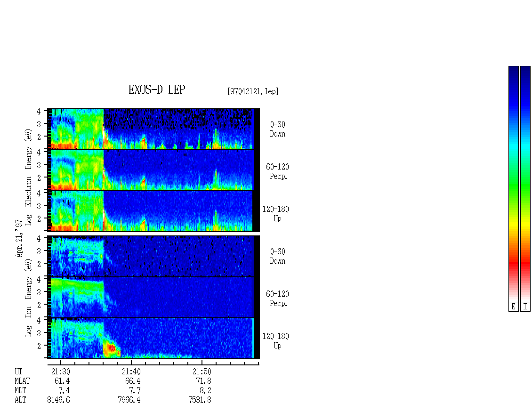Screen dimensions: 532x412
Task: Click the [97042121.lep] file name label
Action: (x=253, y=91)
